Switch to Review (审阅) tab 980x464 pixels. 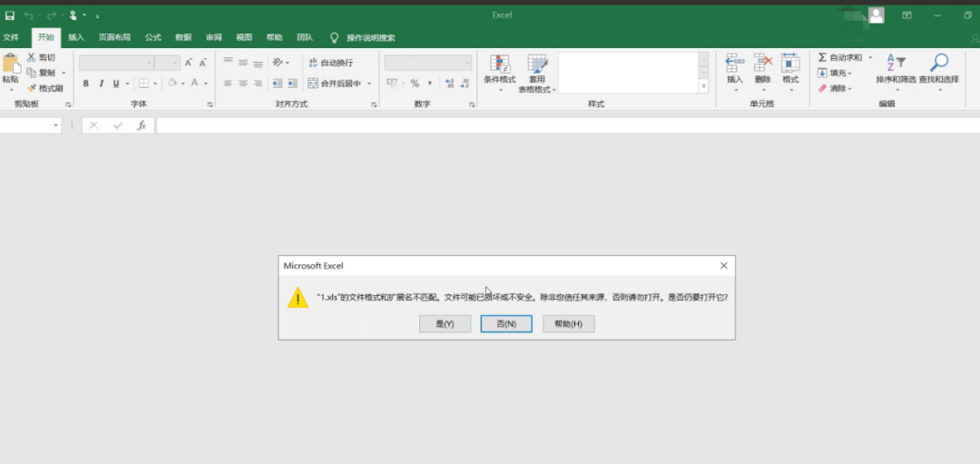point(214,37)
